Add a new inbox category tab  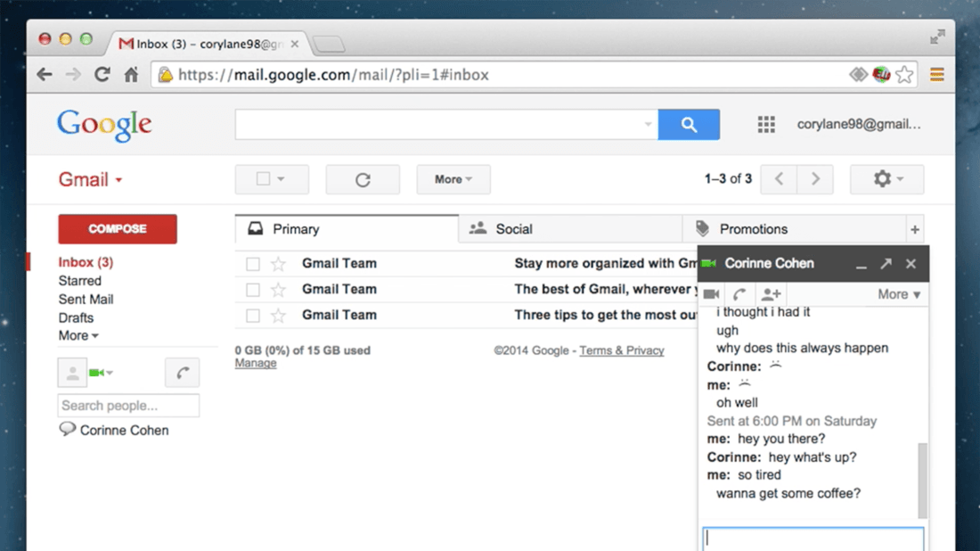coord(915,229)
